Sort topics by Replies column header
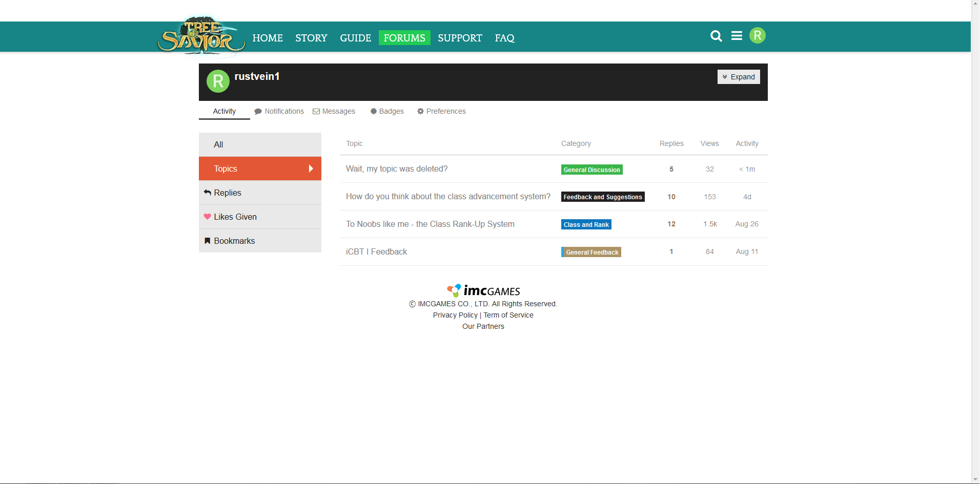 point(671,143)
